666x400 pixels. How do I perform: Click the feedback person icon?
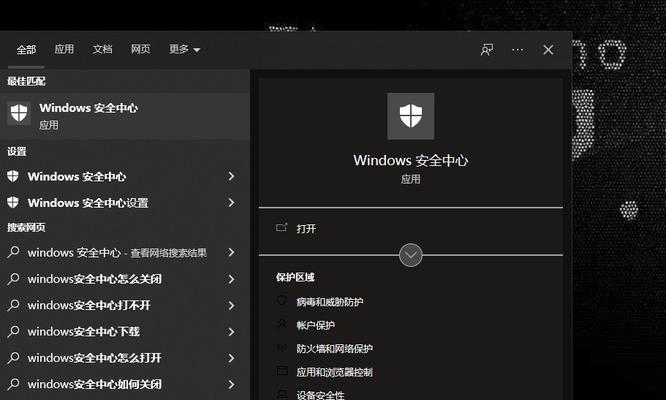[x=487, y=50]
